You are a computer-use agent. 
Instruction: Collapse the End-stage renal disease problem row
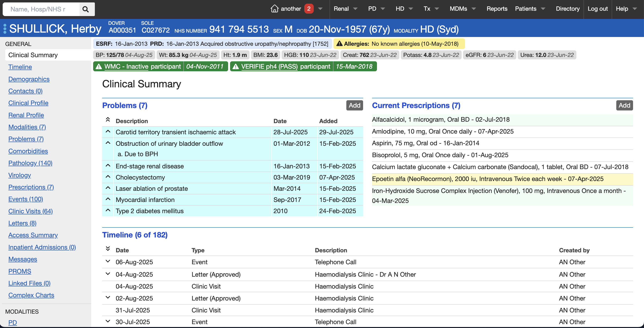108,165
